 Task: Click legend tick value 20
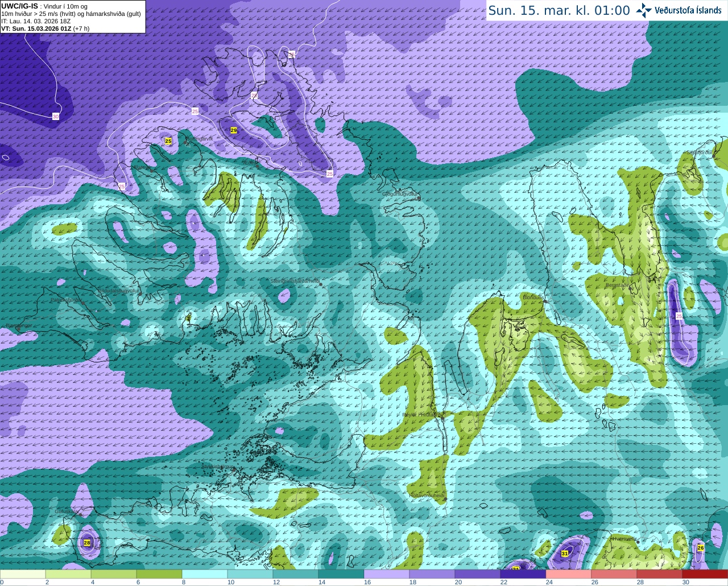pyautogui.click(x=458, y=582)
